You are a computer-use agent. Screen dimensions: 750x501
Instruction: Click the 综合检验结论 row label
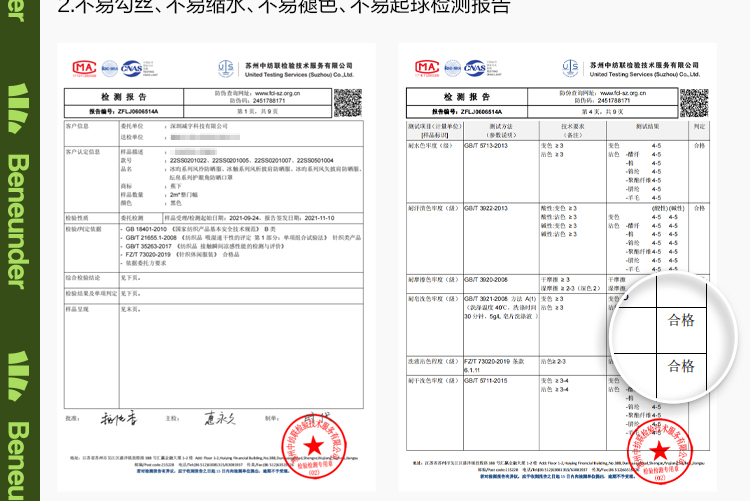[83, 278]
